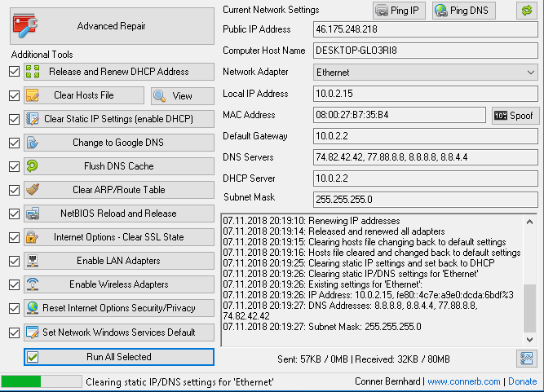Viewport: 544px width, 392px height.
Task: Click the Change to Google DNS button
Action: coord(119,143)
